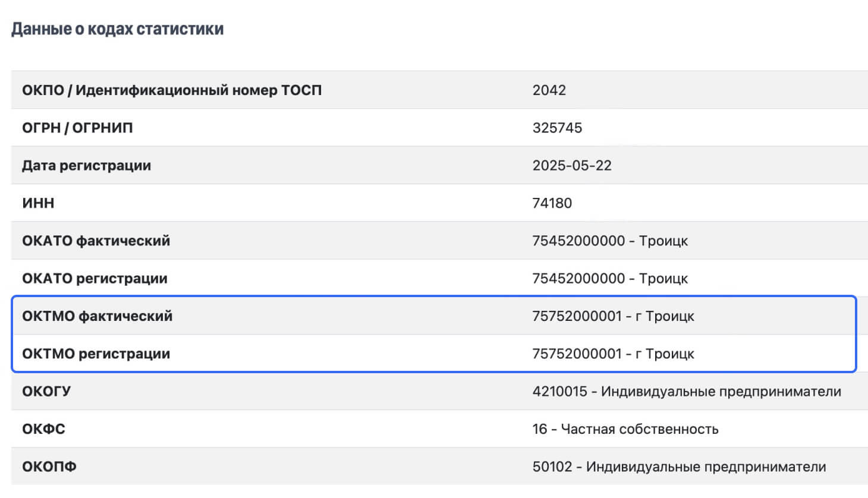Screen dimensions: 868x498
Task: Click the ОКТМО регистрации label
Action: 96,354
